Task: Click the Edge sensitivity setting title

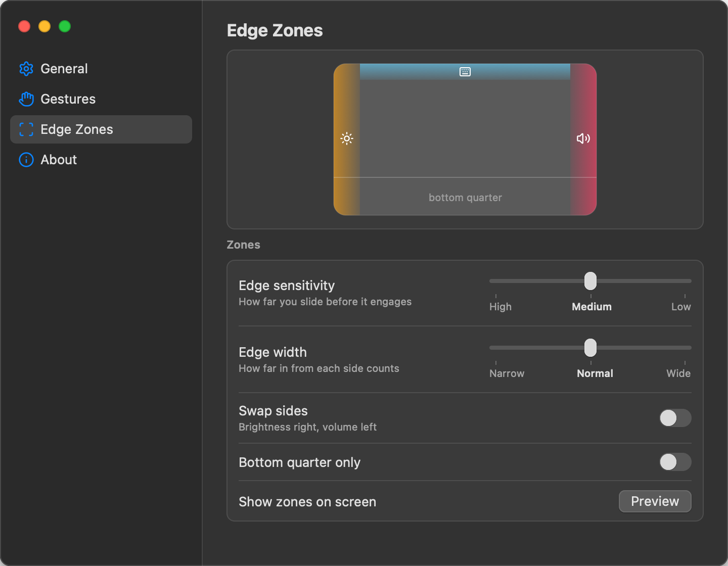Action: pos(287,286)
